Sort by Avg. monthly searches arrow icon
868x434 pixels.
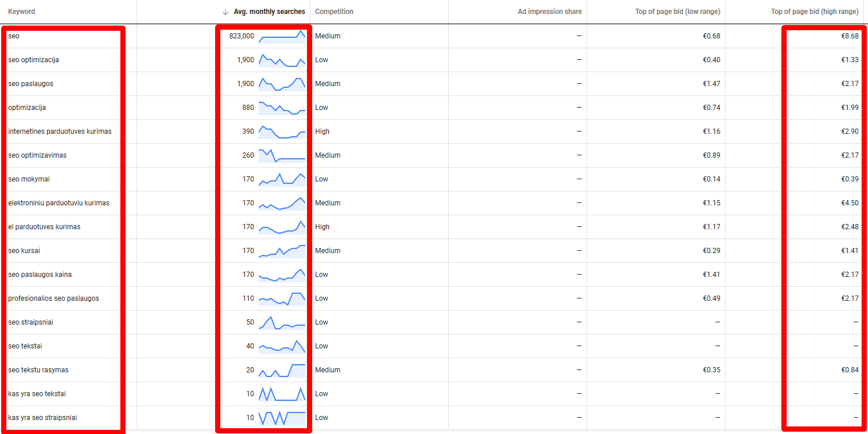pyautogui.click(x=226, y=12)
